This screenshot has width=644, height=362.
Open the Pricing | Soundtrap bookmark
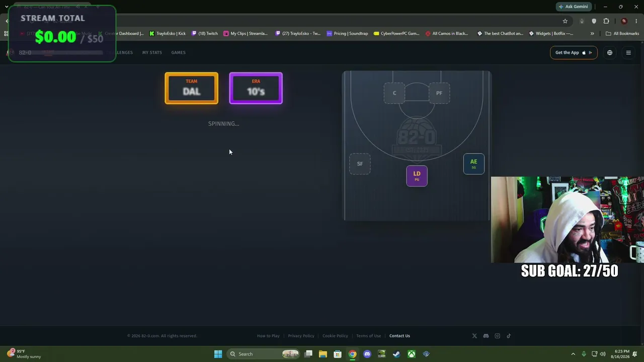tap(347, 34)
